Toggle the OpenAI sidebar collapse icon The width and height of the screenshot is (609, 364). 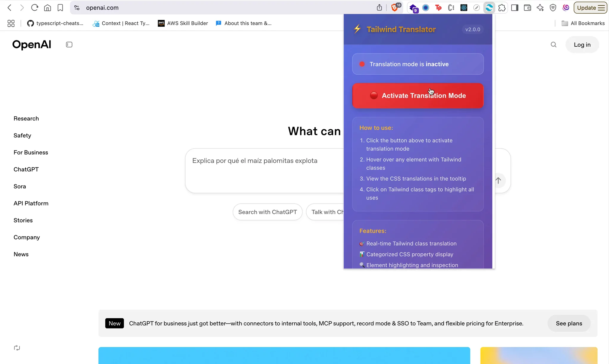69,45
